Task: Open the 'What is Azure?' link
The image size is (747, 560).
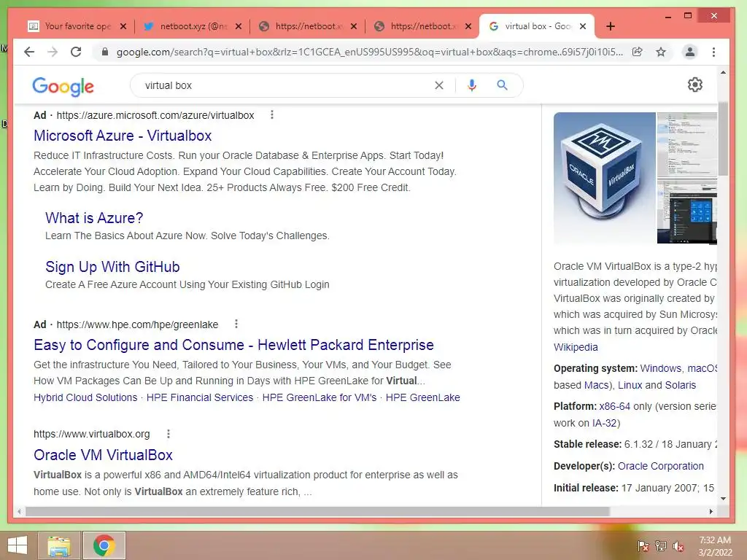Action: 94,218
